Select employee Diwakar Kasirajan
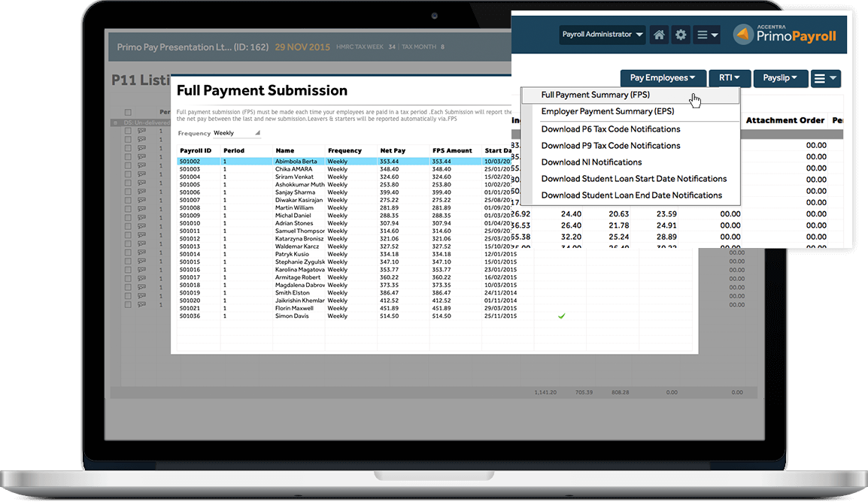The height and width of the screenshot is (502, 868). pos(299,200)
